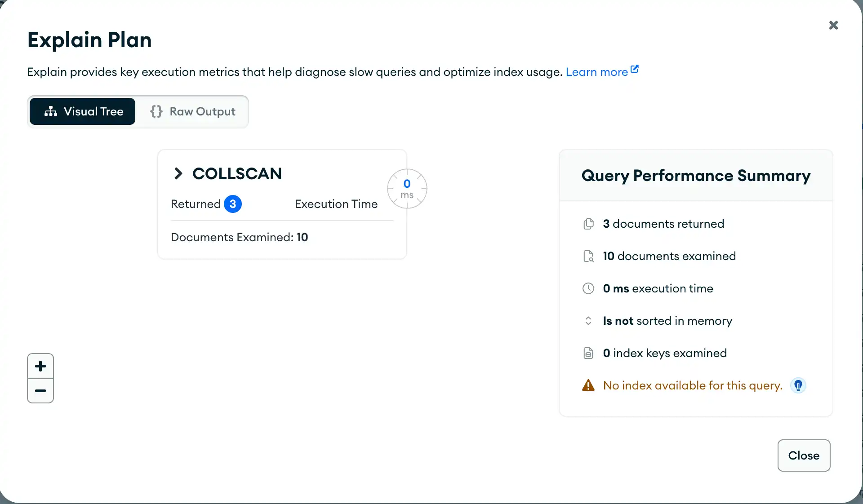Click the sort icon beside 'Is not sorted in memory'
Screen dimensions: 863x504
[588, 321]
